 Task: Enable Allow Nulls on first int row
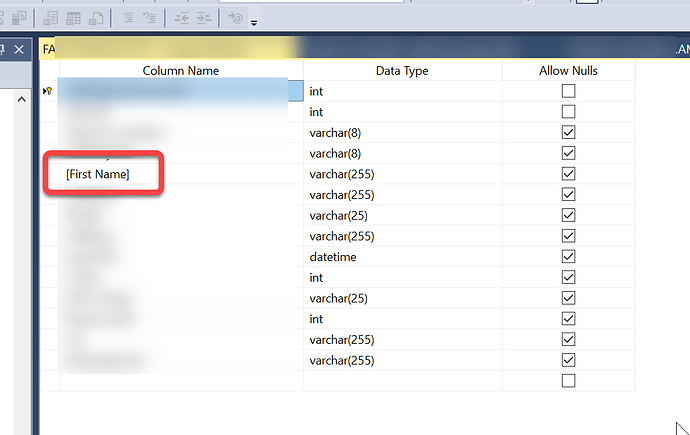tap(569, 91)
